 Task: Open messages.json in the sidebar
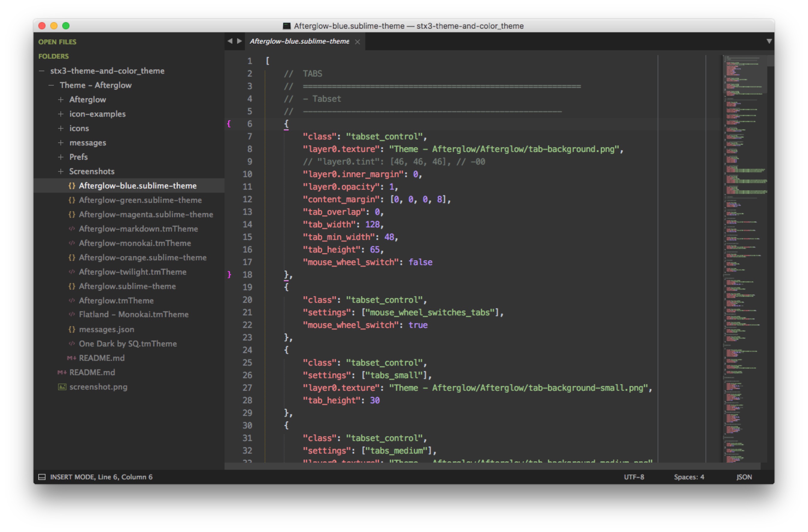pyautogui.click(x=106, y=329)
